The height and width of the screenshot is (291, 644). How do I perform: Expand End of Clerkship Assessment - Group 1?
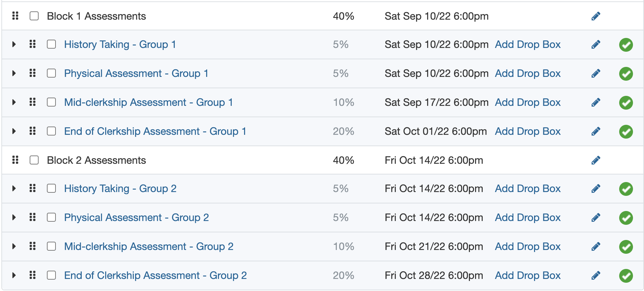(x=14, y=131)
